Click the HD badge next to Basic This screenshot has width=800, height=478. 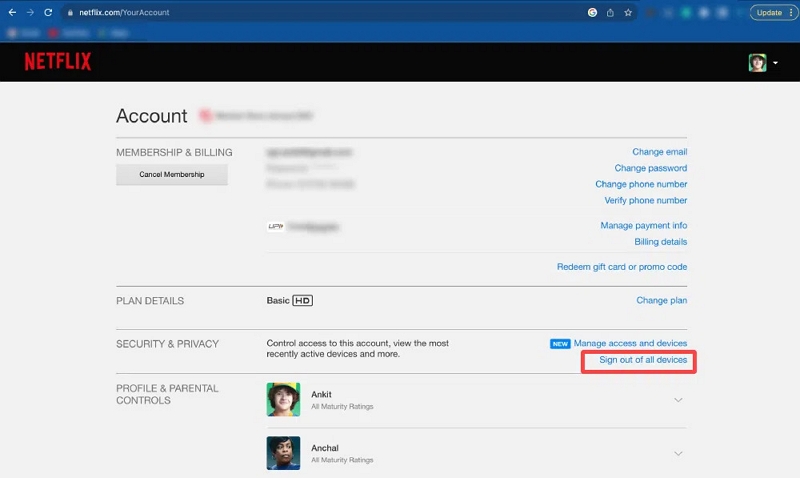303,301
